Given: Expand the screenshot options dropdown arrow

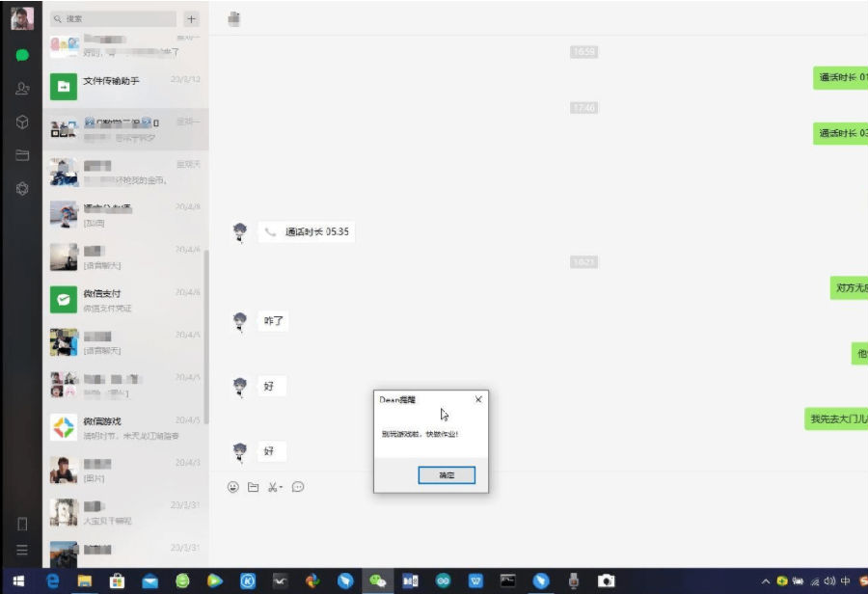Looking at the screenshot, I should (282, 488).
